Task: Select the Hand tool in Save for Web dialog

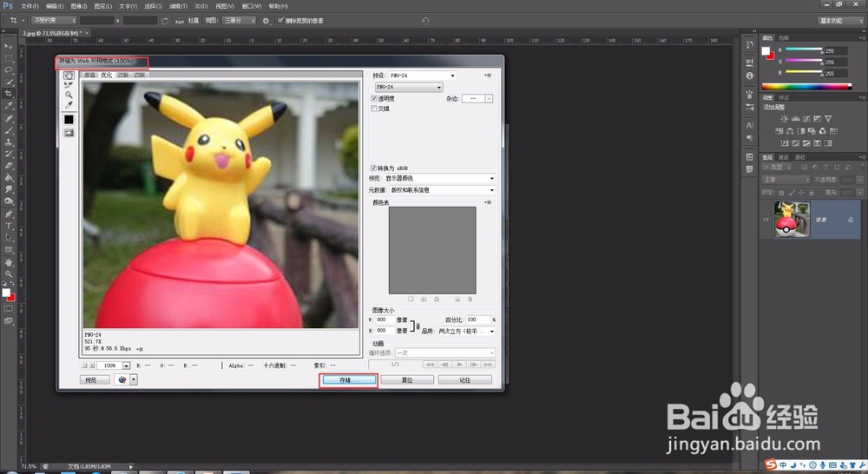Action: [x=69, y=76]
